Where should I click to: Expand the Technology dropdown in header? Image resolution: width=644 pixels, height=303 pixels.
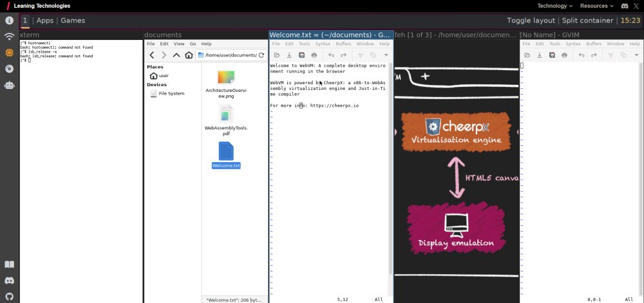[554, 6]
